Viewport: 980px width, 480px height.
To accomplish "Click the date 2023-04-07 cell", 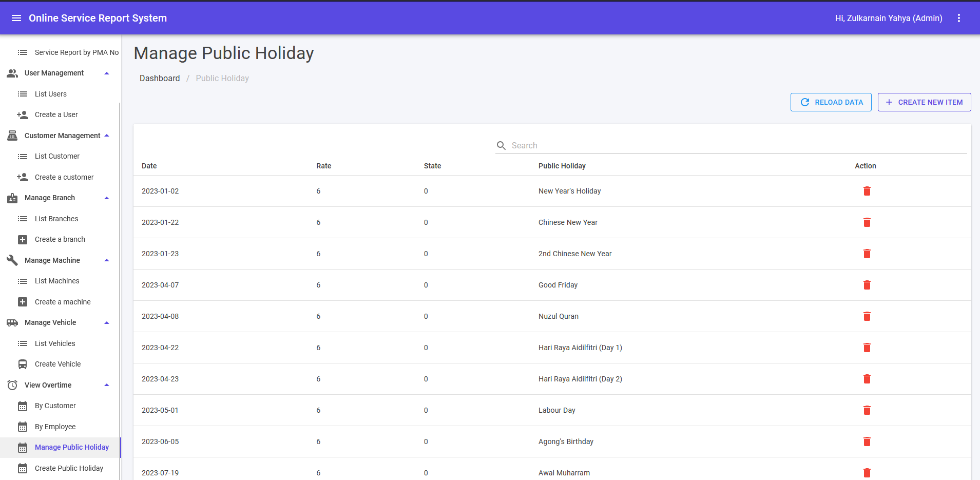I will pyautogui.click(x=160, y=285).
